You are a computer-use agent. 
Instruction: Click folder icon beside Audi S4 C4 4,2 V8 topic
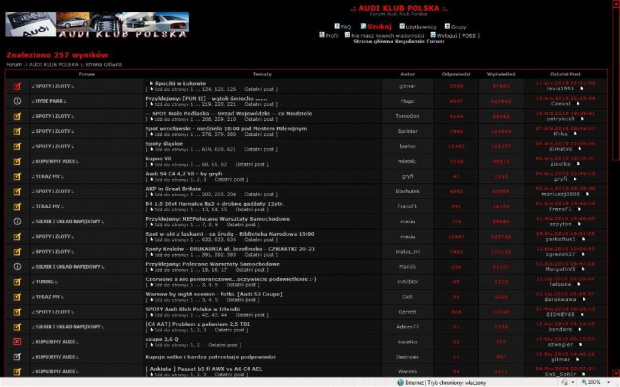coord(17,176)
